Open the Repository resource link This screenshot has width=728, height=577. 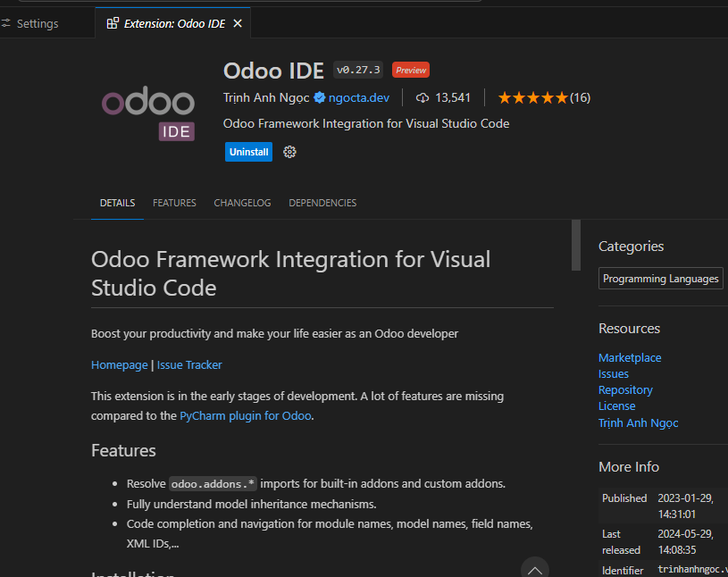pyautogui.click(x=625, y=390)
